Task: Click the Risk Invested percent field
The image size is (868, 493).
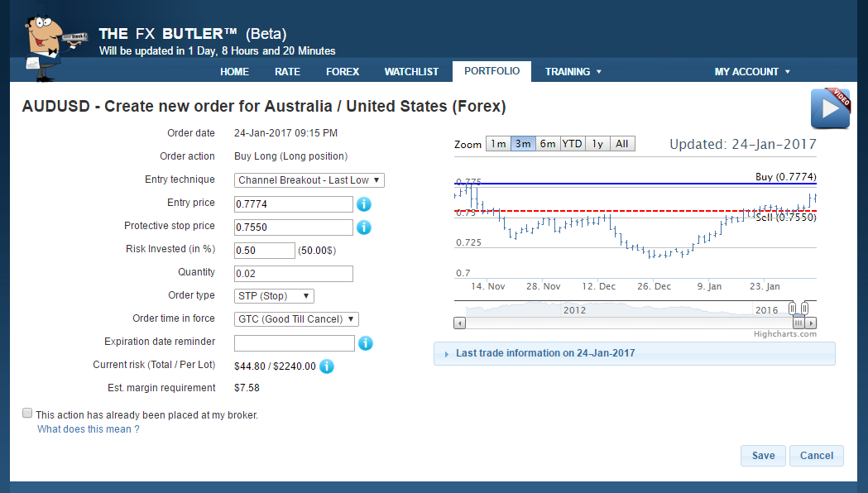Action: coord(265,251)
